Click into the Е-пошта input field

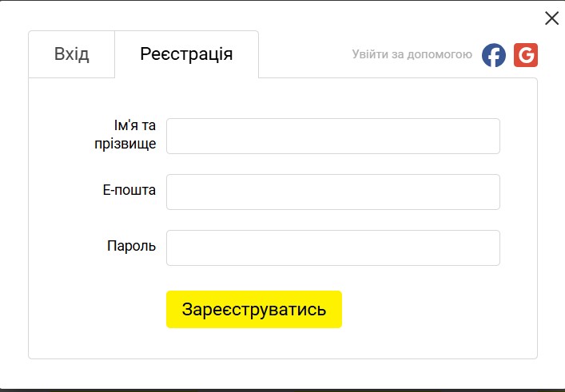point(333,192)
